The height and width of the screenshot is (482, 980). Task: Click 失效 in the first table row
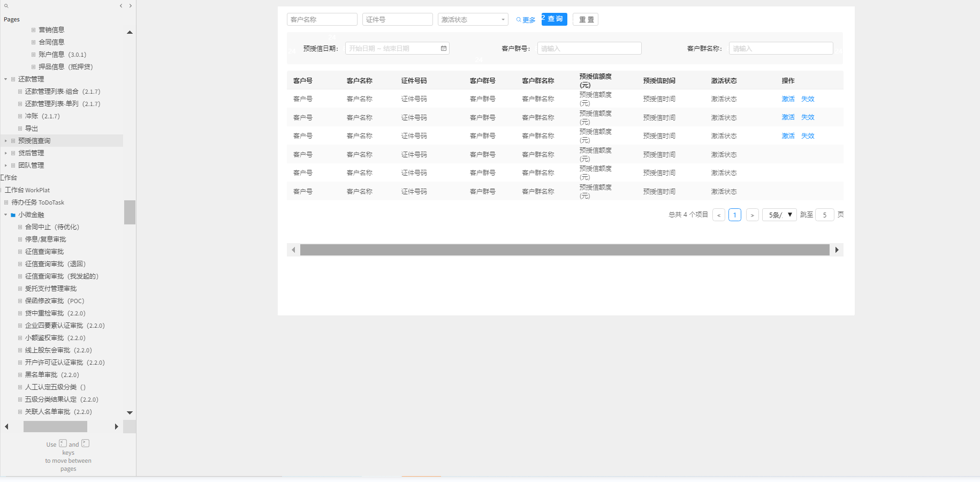click(808, 99)
